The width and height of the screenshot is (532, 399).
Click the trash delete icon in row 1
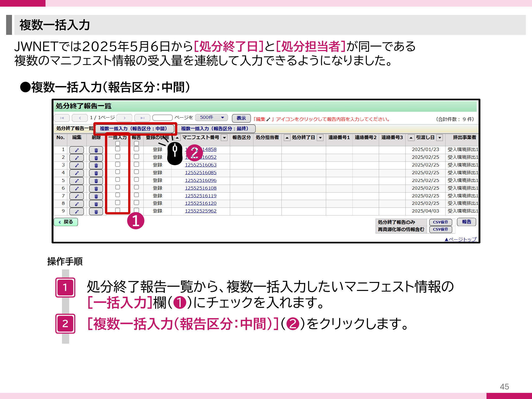click(96, 150)
